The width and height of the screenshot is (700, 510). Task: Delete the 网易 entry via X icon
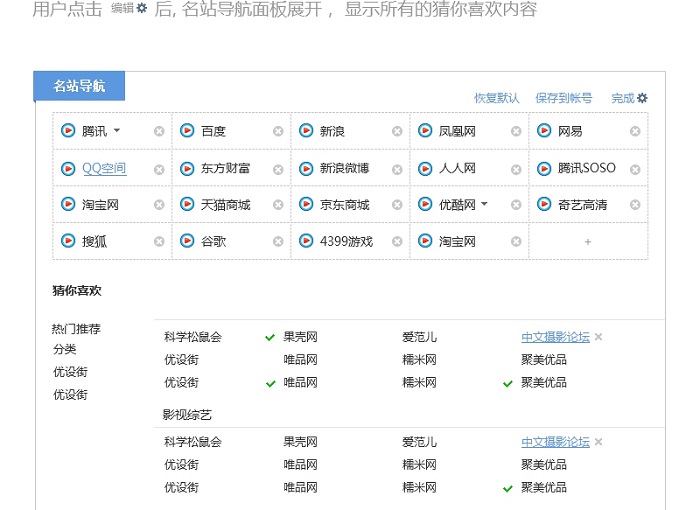click(x=635, y=131)
